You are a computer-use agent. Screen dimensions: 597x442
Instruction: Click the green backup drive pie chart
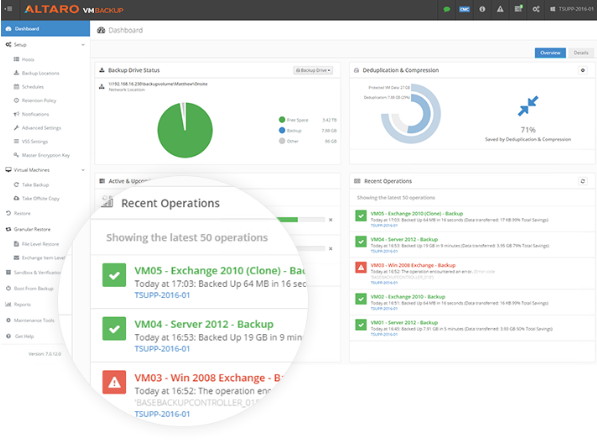[x=185, y=130]
